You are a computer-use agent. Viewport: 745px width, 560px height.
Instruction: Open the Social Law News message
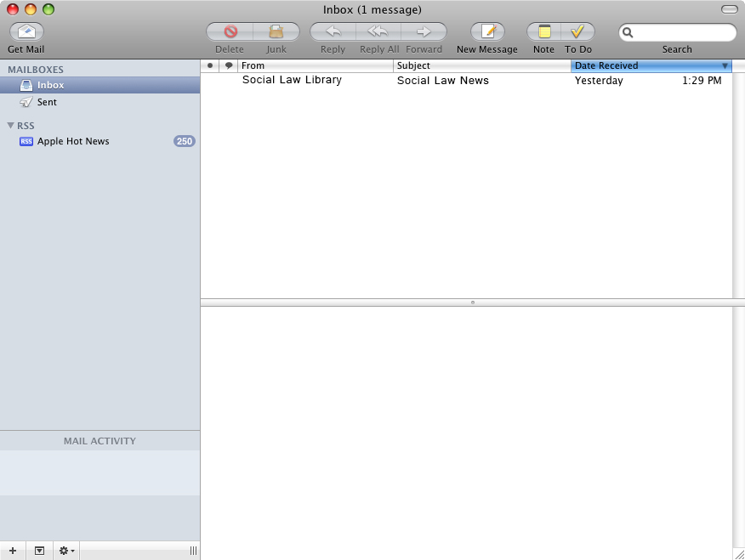click(443, 80)
